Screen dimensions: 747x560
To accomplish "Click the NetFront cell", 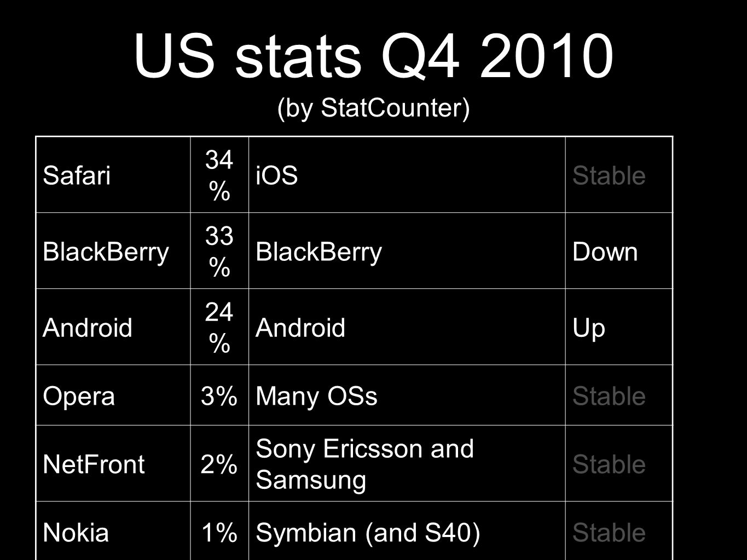I will [x=113, y=463].
